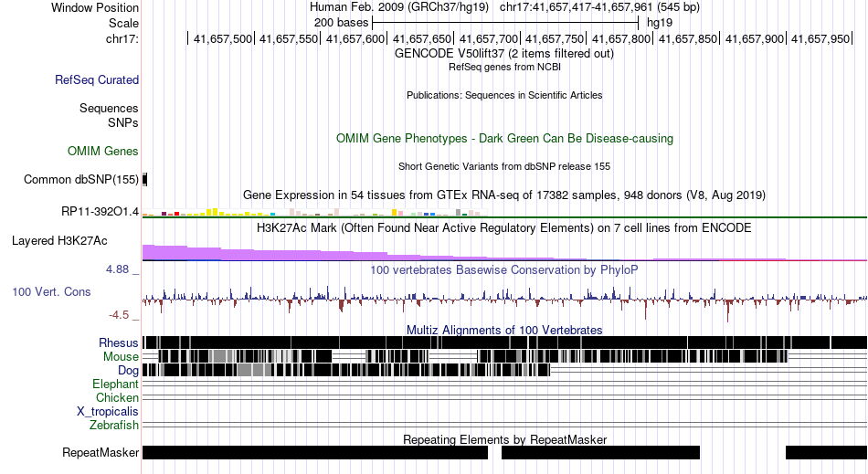Click the H3K27Ac Mark track title
This screenshot has height=474, width=868.
(504, 228)
